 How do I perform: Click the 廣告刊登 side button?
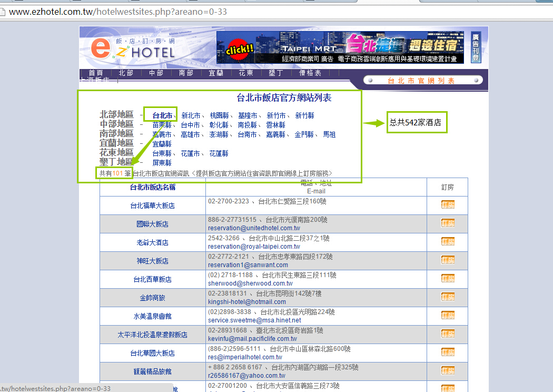[x=476, y=47]
